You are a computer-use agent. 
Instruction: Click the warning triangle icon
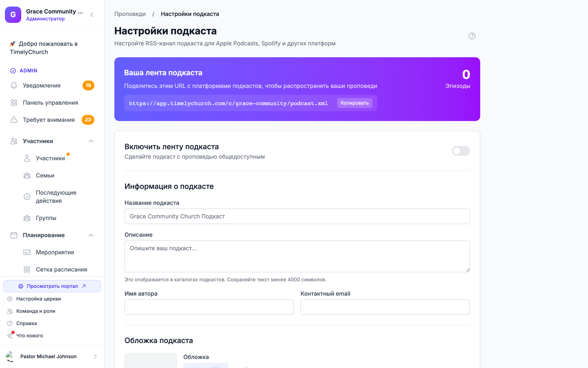(x=14, y=120)
